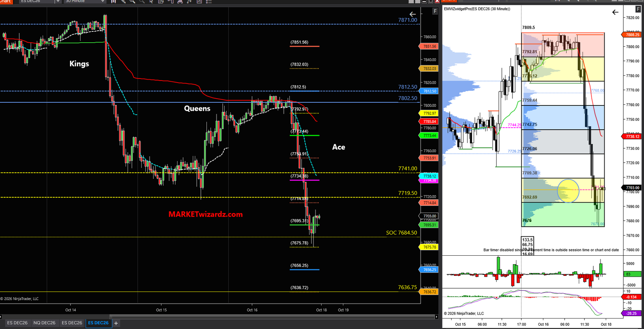
Task: Click the yellow 7719.50 line label
Action: pos(408,193)
